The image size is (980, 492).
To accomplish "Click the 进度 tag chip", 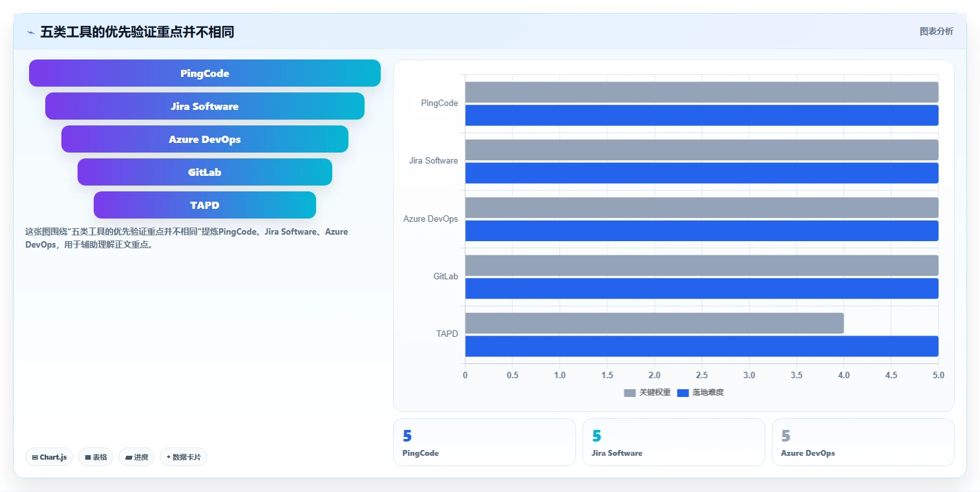I will pos(136,457).
